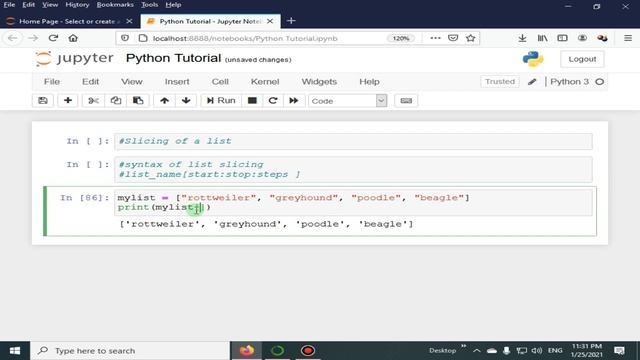Open Firefox account icon

point(582,38)
